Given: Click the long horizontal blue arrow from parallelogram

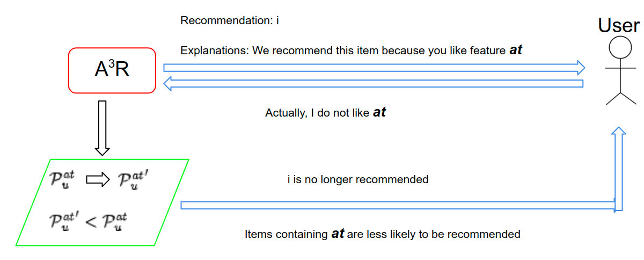Looking at the screenshot, I should 397,205.
